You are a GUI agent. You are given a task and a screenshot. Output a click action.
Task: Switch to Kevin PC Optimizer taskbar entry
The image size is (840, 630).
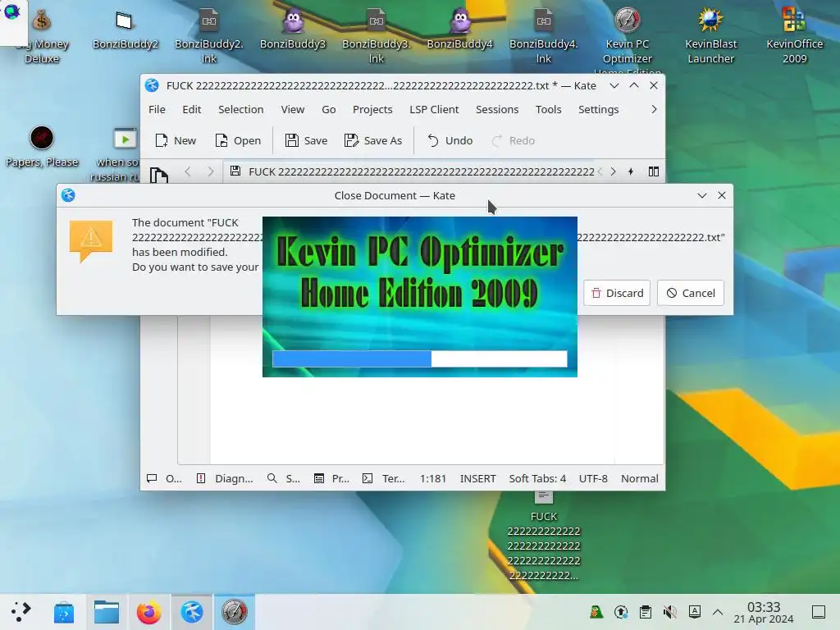point(234,612)
